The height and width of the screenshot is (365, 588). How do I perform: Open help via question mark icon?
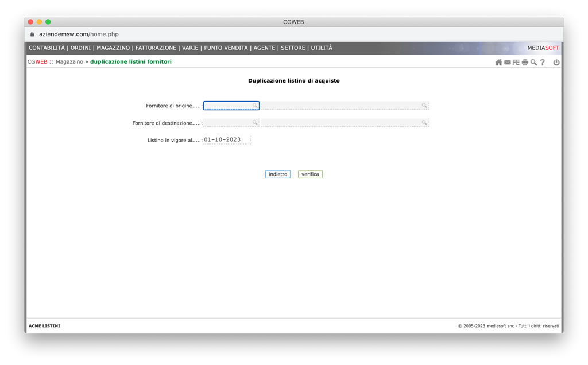coord(543,63)
